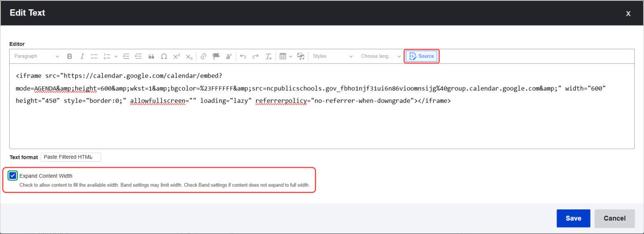The height and width of the screenshot is (234, 644).
Task: Toggle italic formatting
Action: pos(82,56)
